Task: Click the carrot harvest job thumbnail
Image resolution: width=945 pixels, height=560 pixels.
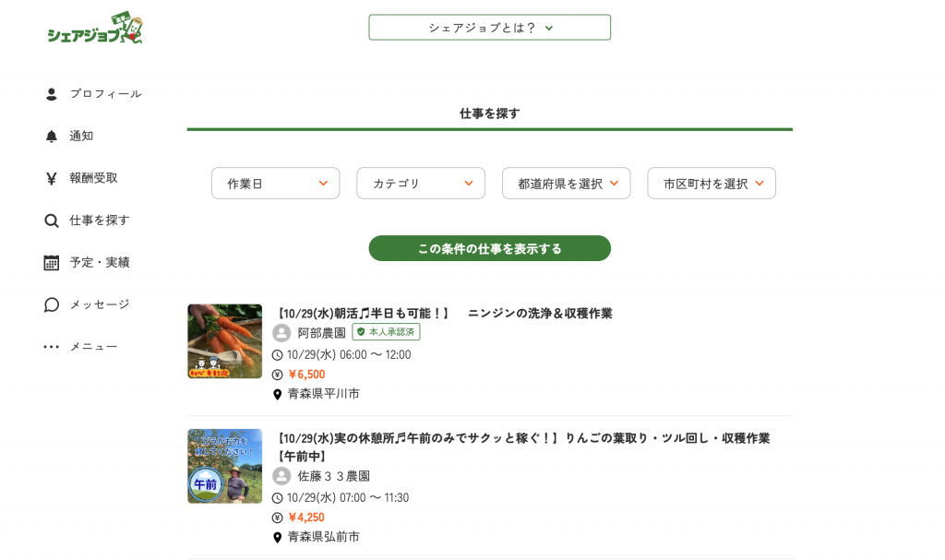Action: pyautogui.click(x=224, y=341)
